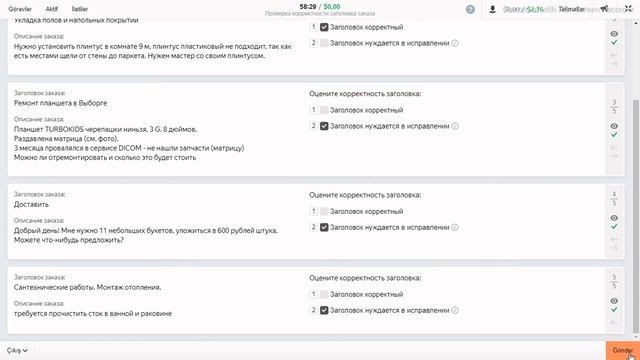640x360 pixels.
Task: Click the title 'Доставить'
Action: [31, 204]
